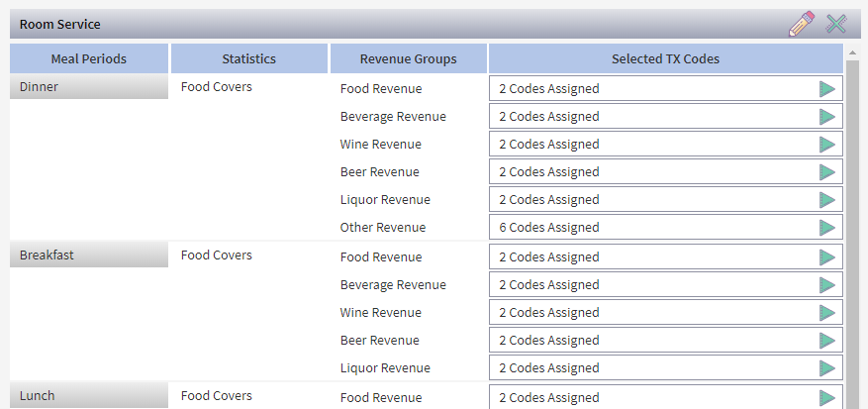Select the Breakfast meal period
868x409 pixels.
pyautogui.click(x=89, y=256)
